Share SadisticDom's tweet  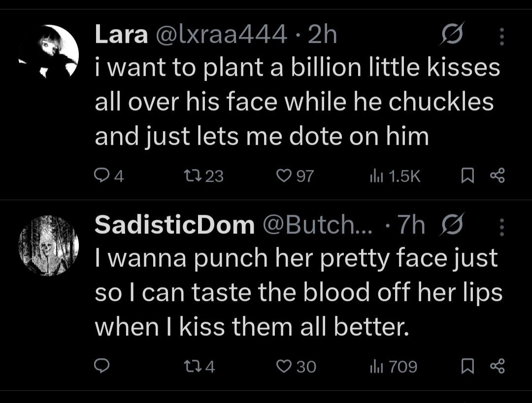click(x=498, y=367)
